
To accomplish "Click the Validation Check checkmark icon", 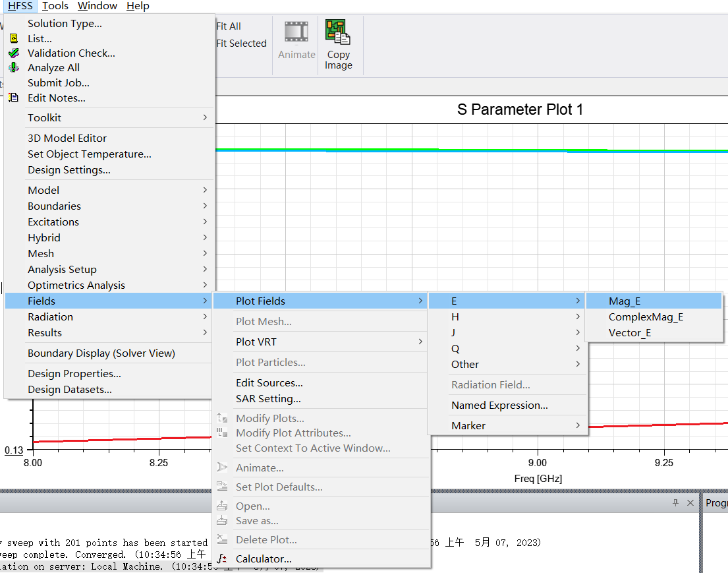I will click(14, 53).
